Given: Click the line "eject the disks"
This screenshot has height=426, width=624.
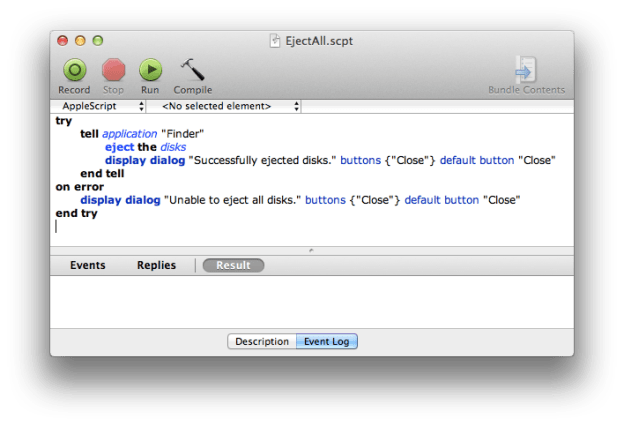Looking at the screenshot, I should (145, 147).
